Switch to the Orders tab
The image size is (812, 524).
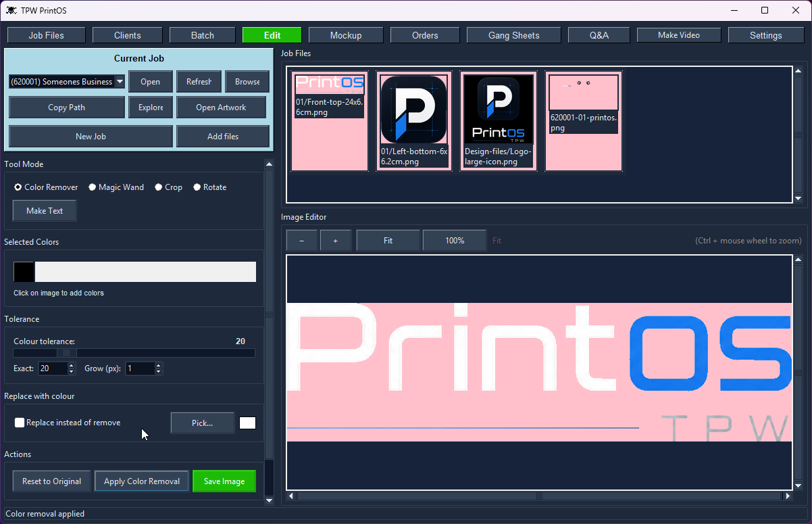click(x=425, y=35)
